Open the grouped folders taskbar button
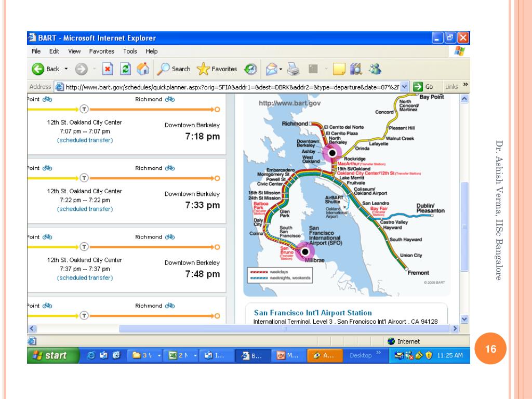This screenshot has width=532, height=399. 146,355
